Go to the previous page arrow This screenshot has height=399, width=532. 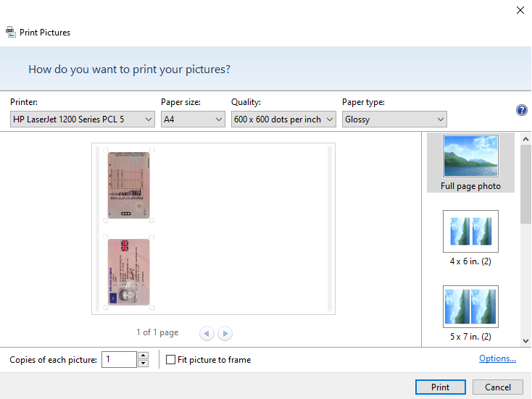(x=207, y=333)
